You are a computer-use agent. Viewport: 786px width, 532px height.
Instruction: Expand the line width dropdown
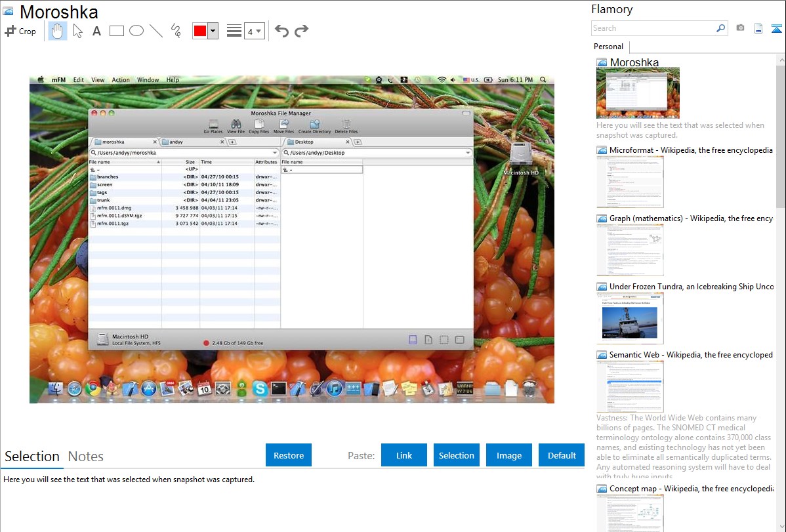click(x=254, y=31)
